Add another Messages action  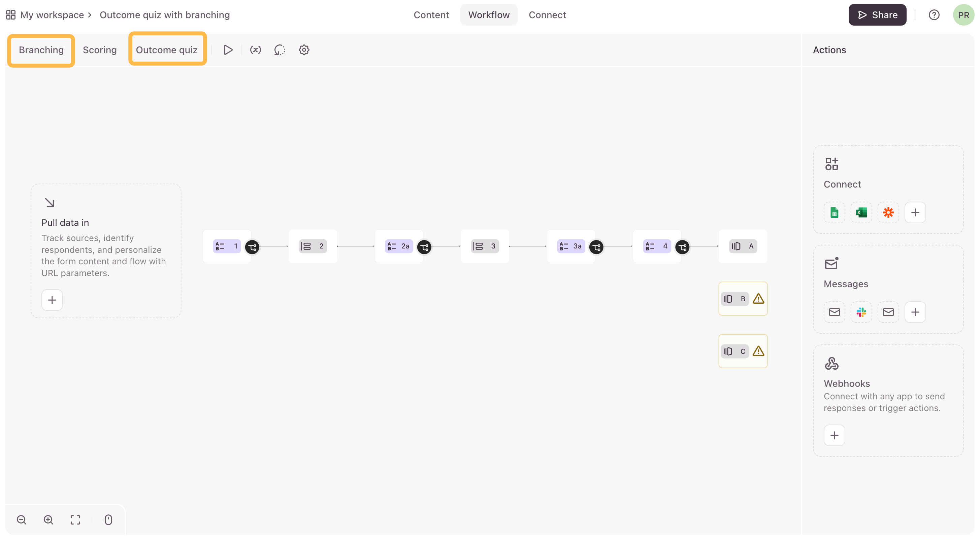point(915,312)
